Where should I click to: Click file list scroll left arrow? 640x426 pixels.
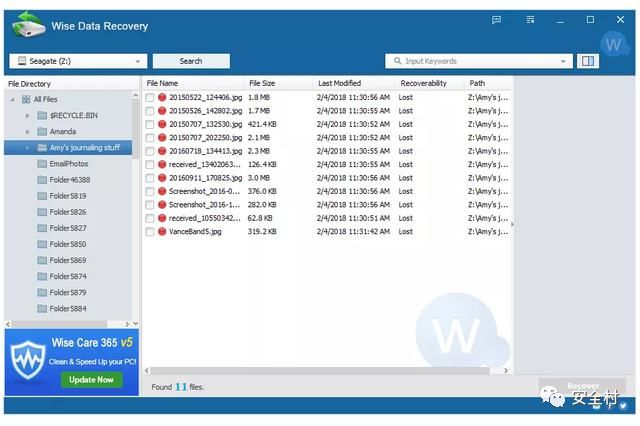click(147, 371)
